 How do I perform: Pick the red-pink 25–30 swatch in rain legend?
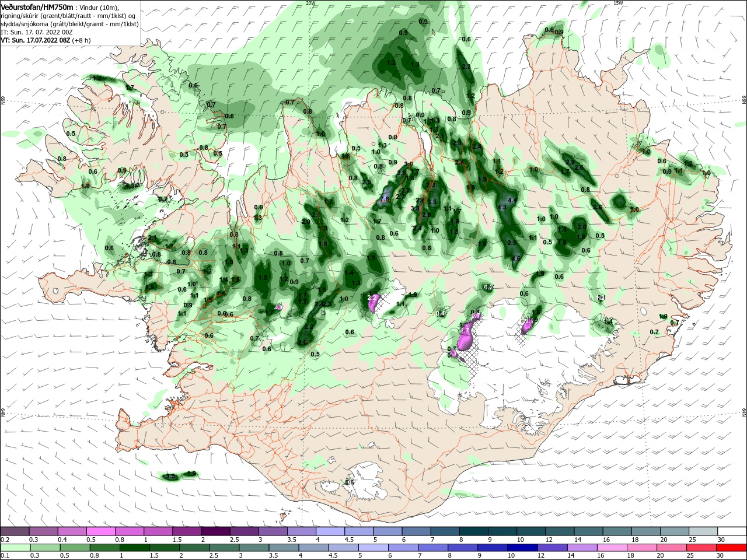[x=703, y=548]
